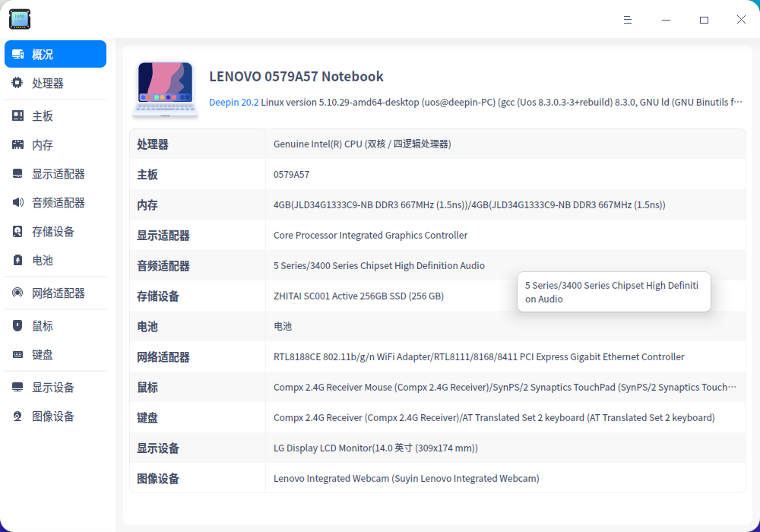
Task: Open the 处理器 sidebar entry
Action: (47, 84)
